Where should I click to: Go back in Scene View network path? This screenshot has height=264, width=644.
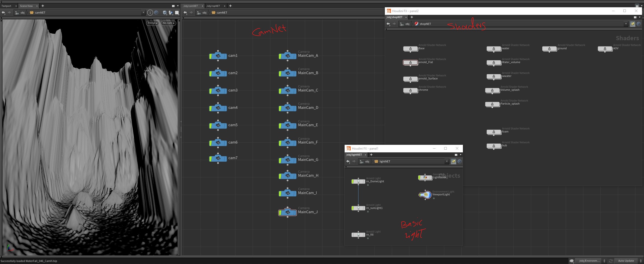click(x=4, y=13)
